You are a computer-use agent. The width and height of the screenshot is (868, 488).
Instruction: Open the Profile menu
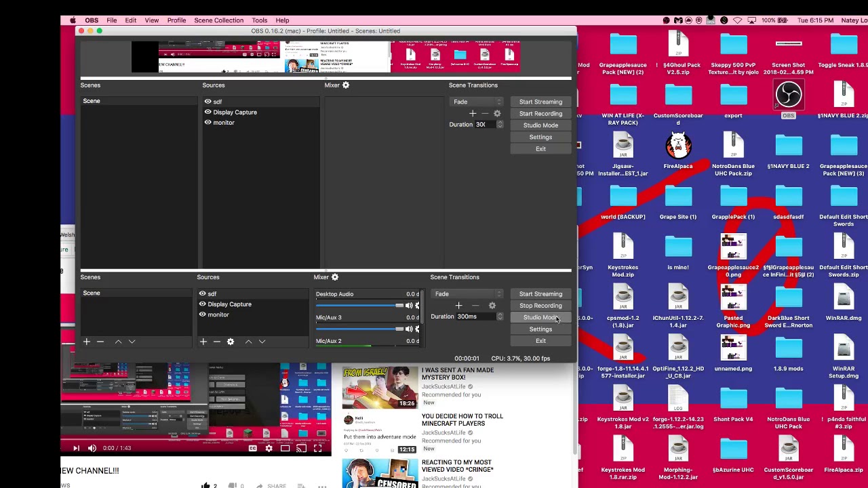click(176, 20)
